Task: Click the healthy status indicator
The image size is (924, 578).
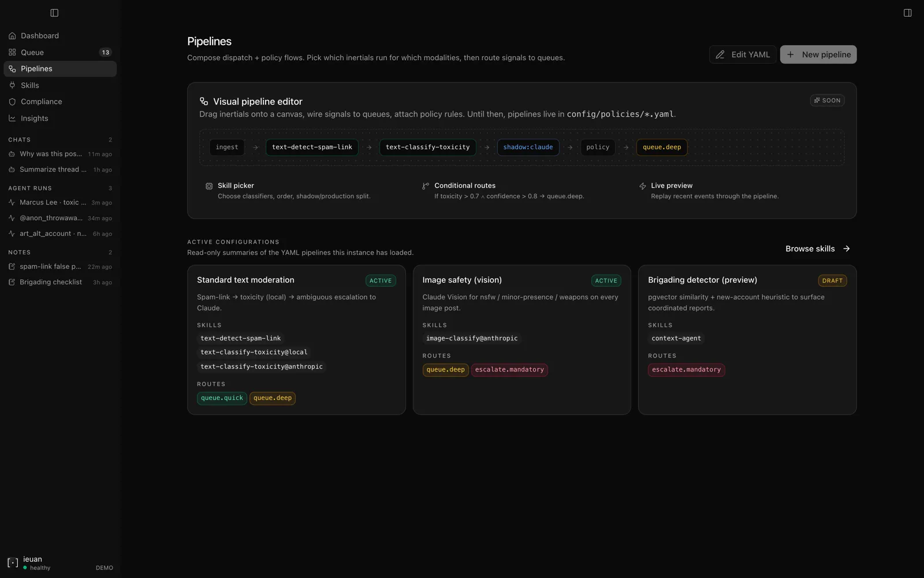Action: point(37,568)
